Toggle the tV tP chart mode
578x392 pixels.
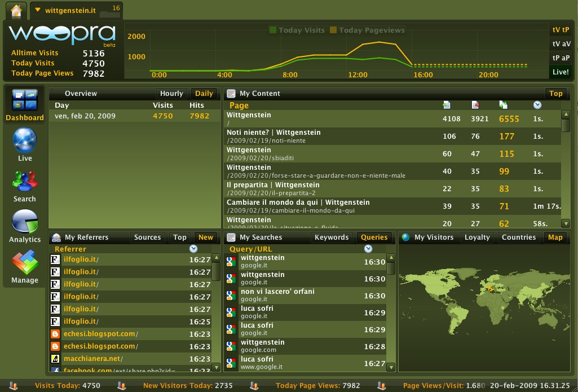pyautogui.click(x=561, y=30)
